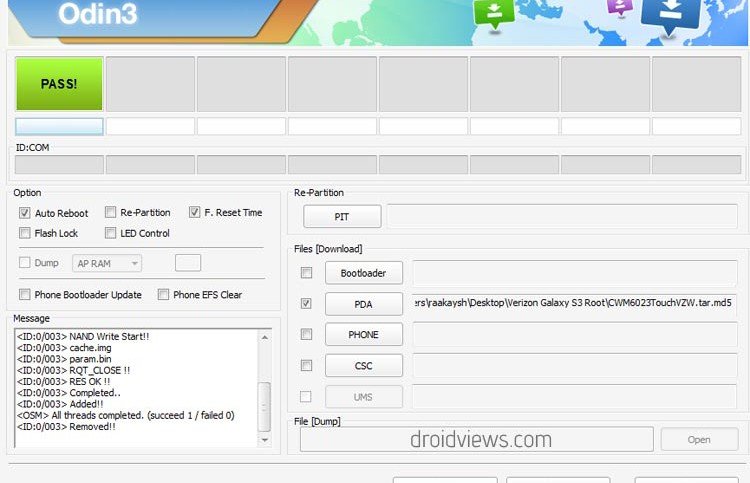Image resolution: width=750 pixels, height=483 pixels.
Task: Click the small box next to AP RAM dropdown
Action: (x=188, y=263)
